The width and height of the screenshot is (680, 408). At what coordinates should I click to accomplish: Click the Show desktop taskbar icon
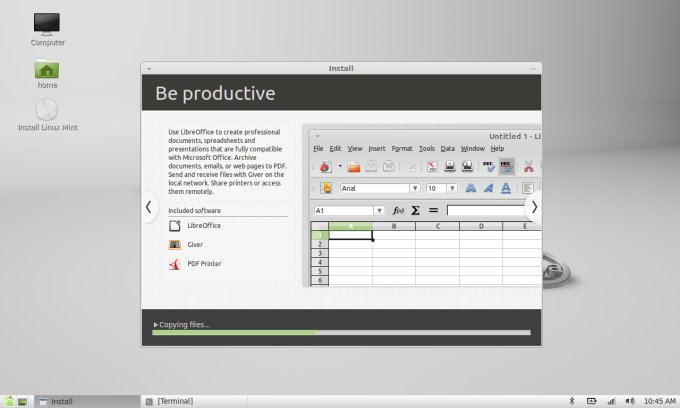coord(22,401)
